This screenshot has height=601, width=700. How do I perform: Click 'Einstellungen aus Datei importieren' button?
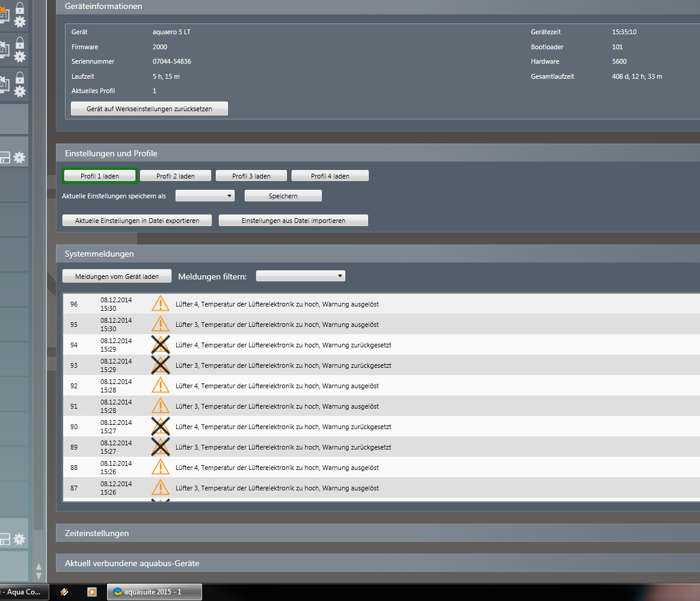point(293,221)
